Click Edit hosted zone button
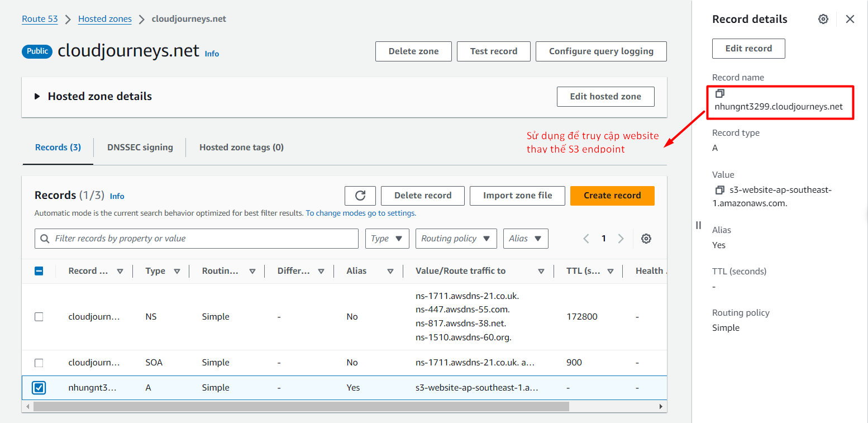 tap(605, 96)
